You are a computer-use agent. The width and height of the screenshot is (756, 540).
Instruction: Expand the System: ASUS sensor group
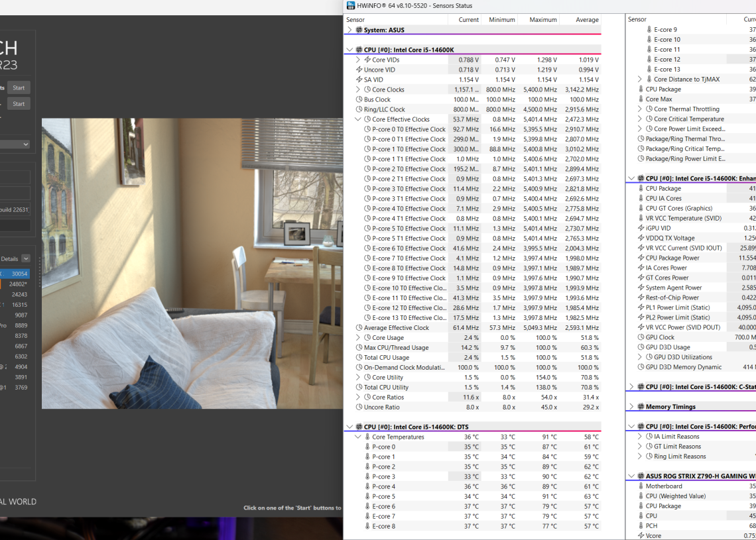coord(349,30)
